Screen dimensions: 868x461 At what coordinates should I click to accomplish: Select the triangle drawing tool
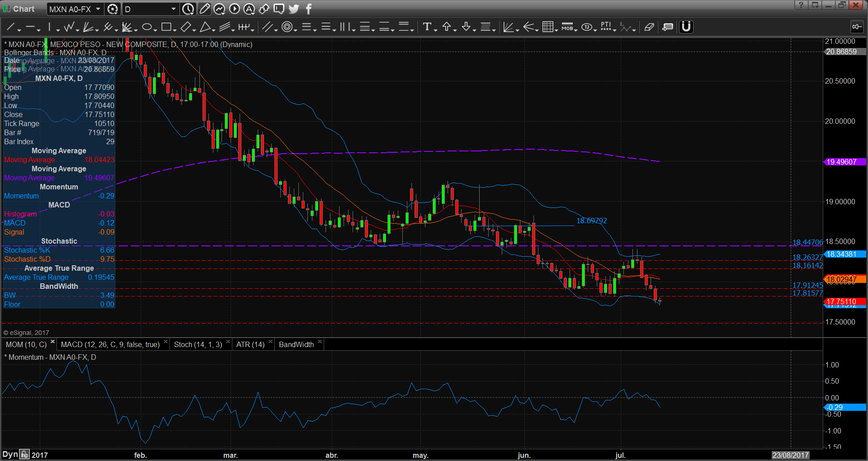tap(205, 27)
